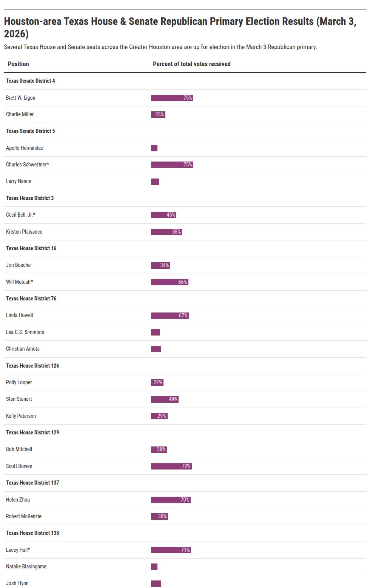The width and height of the screenshot is (370, 588).
Task: Click the Percent of total votes received header
Action: [191, 64]
